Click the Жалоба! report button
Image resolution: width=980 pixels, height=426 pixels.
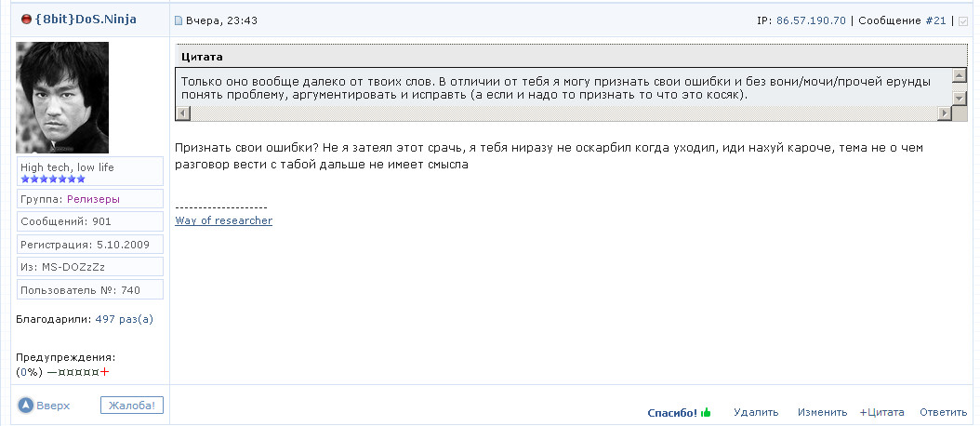(x=132, y=406)
